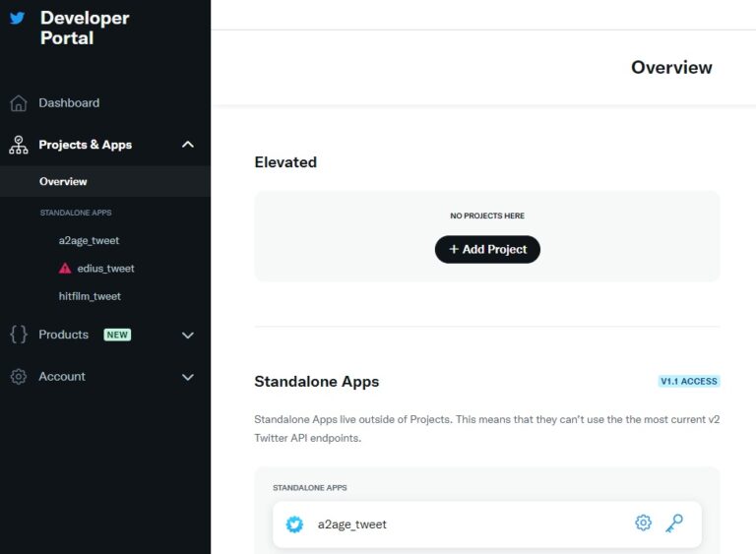Viewport: 756px width, 554px height.
Task: Click the a2age_tweet app avatar icon
Action: pyautogui.click(x=294, y=524)
